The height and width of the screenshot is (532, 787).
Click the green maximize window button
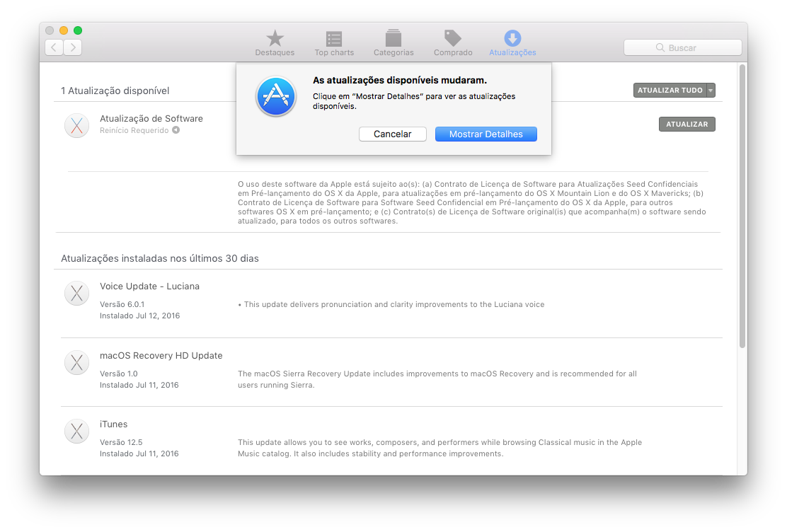78,30
